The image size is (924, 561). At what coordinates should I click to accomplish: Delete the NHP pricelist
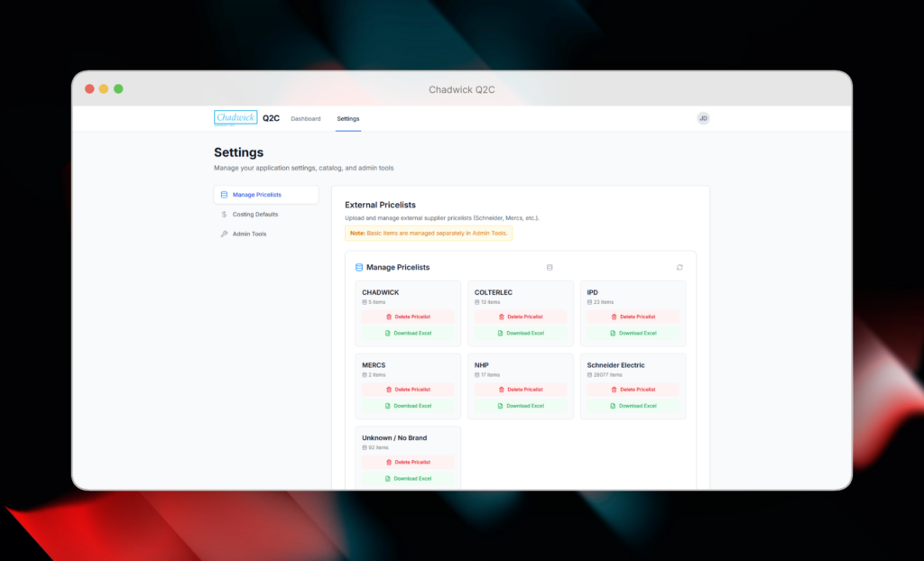[521, 390]
